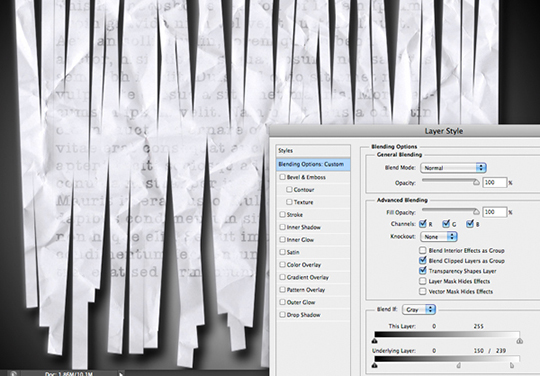Enable the Contour checkbox
Image resolution: width=540 pixels, height=376 pixels.
click(x=289, y=189)
